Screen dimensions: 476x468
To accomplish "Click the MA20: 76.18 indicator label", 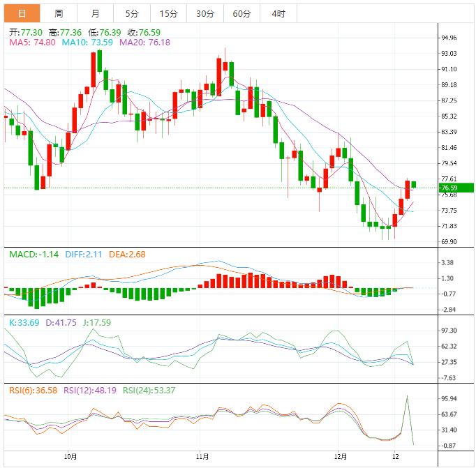I will (144, 43).
